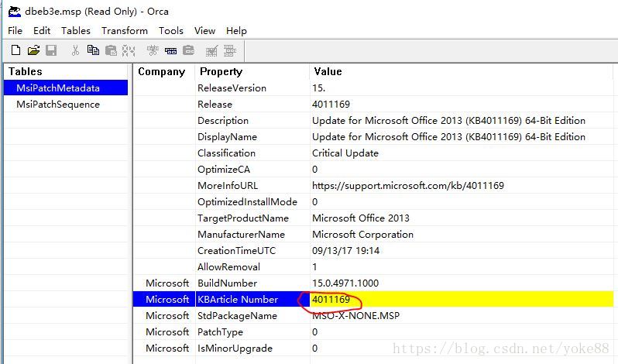618x364 pixels.
Task: Open the Transform menu
Action: tap(125, 31)
